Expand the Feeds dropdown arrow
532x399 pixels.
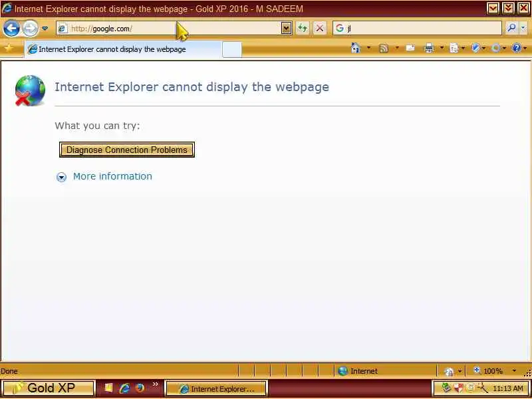pyautogui.click(x=397, y=48)
